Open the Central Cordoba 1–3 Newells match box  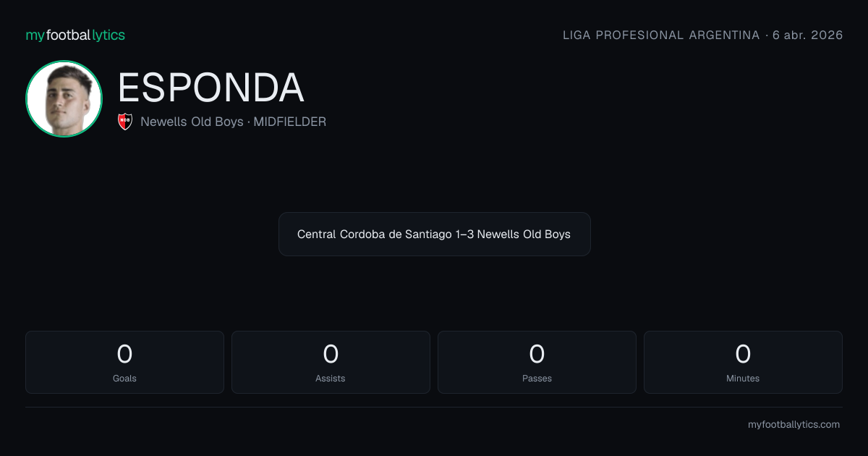[x=435, y=234]
